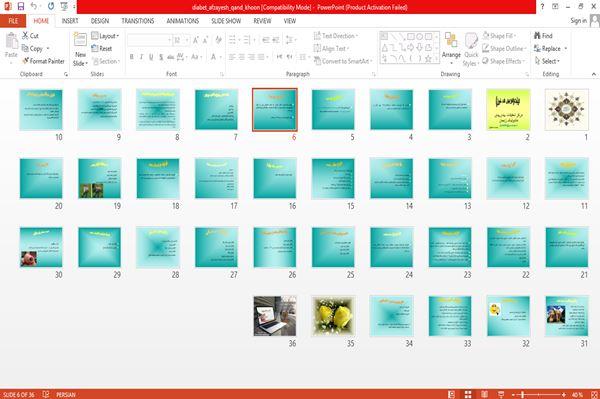Screen dimensions: 600x399
Task: Click Convert to SmartArt button
Action: tap(342, 61)
